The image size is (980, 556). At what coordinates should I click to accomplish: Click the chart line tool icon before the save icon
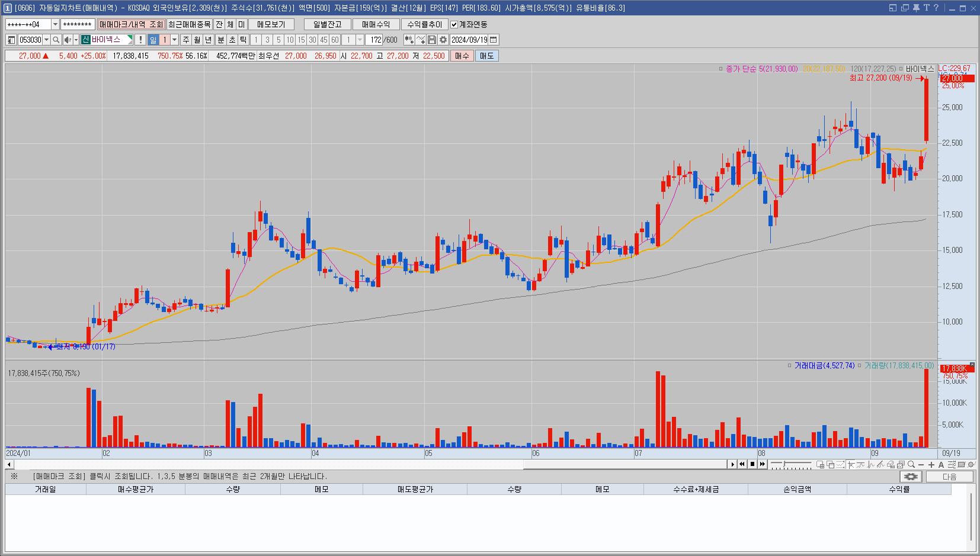(x=421, y=40)
